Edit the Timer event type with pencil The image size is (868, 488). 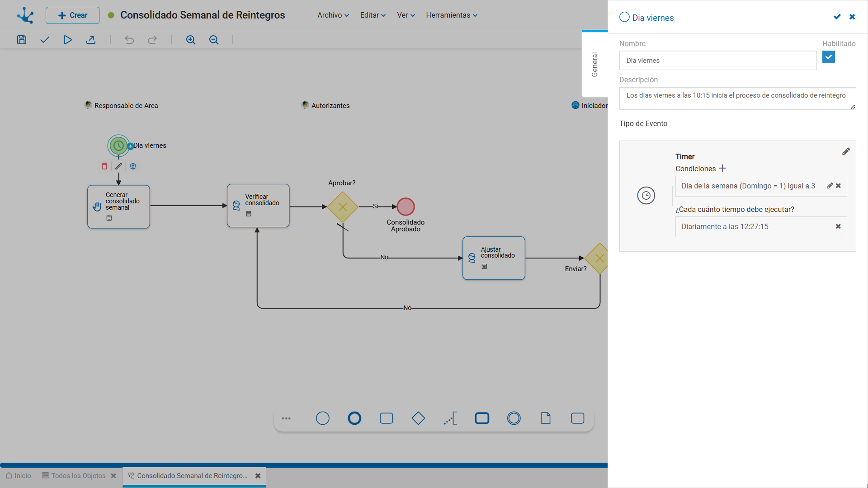[846, 152]
